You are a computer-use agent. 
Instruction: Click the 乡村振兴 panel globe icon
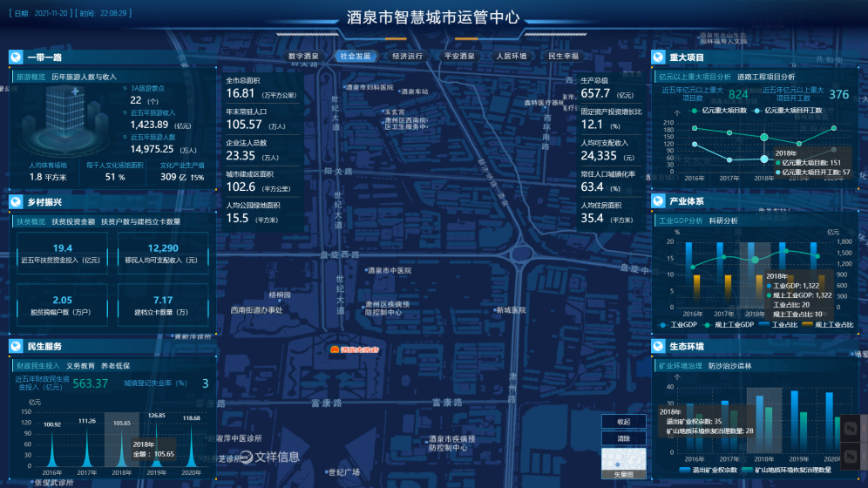pos(15,202)
